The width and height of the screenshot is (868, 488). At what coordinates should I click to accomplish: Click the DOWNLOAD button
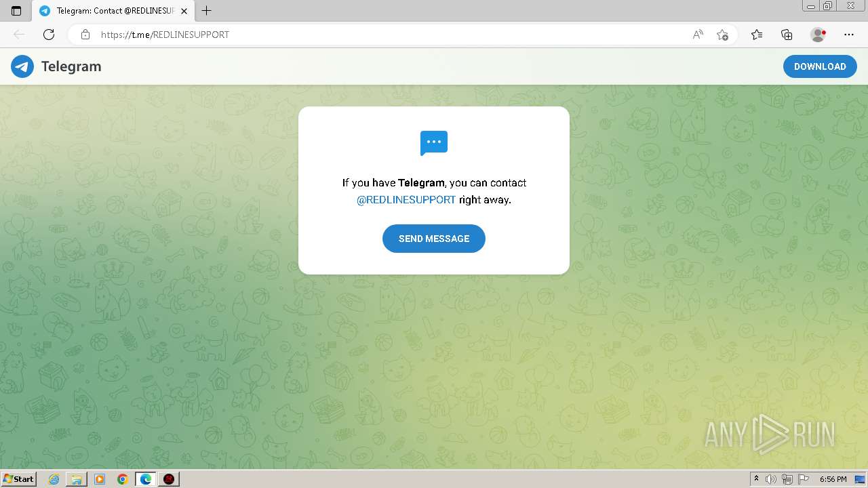(820, 66)
